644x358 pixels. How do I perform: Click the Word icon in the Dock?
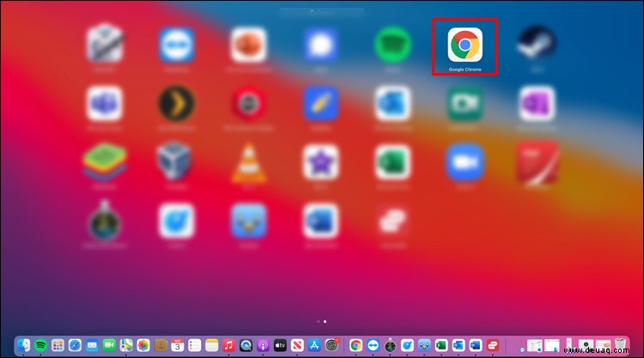pos(476,345)
